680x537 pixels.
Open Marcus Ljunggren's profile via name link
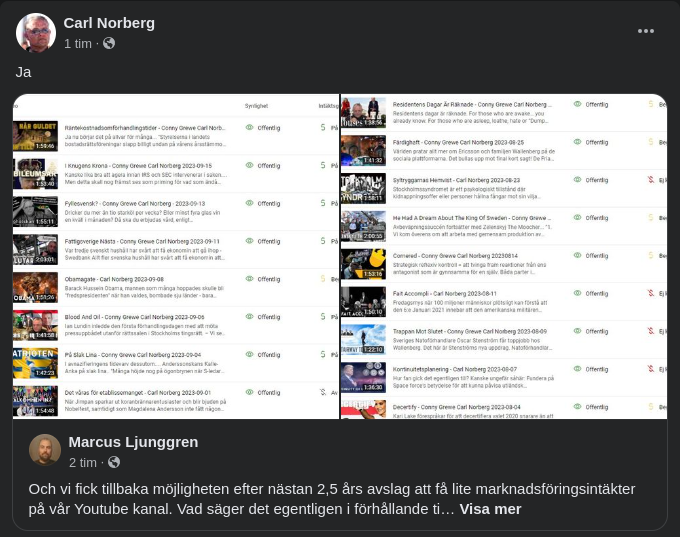[133, 441]
